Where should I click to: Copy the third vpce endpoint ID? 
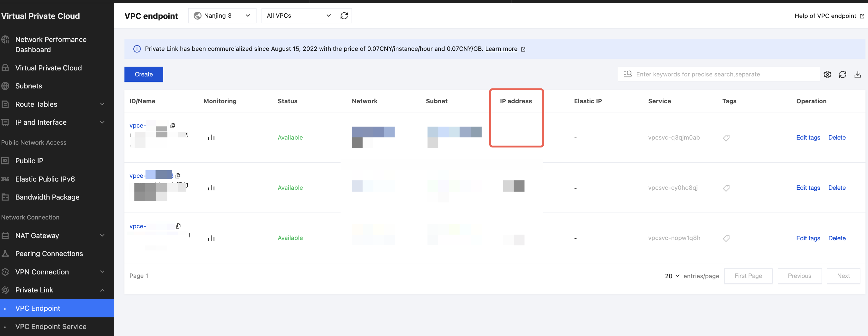[178, 226]
